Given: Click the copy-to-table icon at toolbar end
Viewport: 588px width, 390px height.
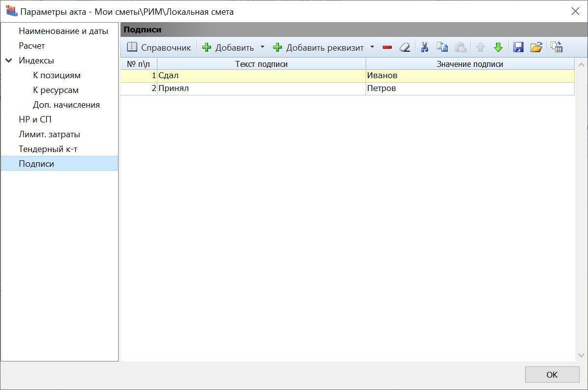Looking at the screenshot, I should [x=557, y=47].
